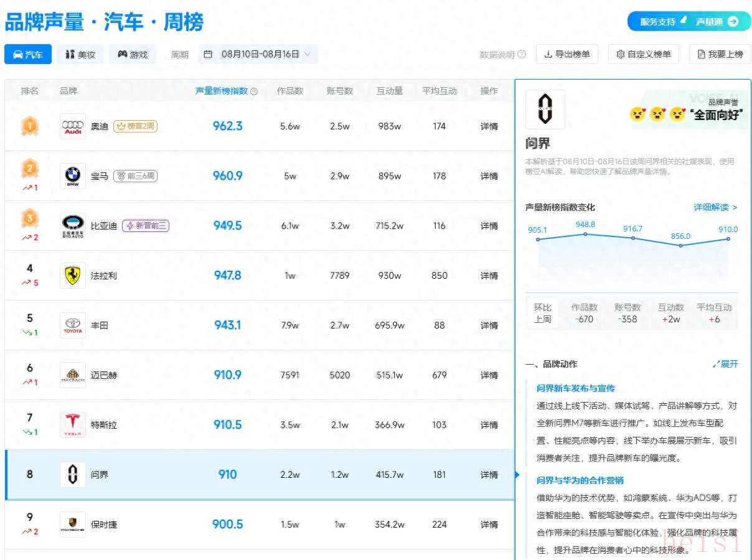The width and height of the screenshot is (752, 560).
Task: Click the 我要上榜 button
Action: pos(720,54)
